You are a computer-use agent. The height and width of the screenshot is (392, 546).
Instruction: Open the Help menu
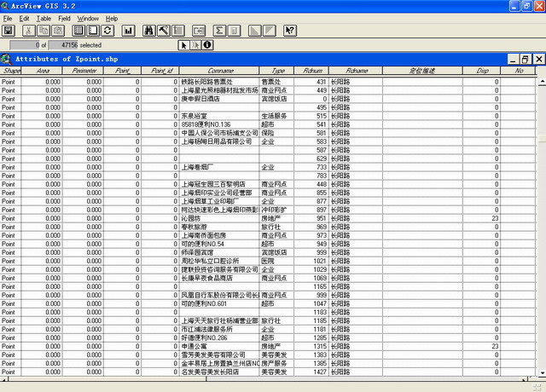tap(112, 19)
